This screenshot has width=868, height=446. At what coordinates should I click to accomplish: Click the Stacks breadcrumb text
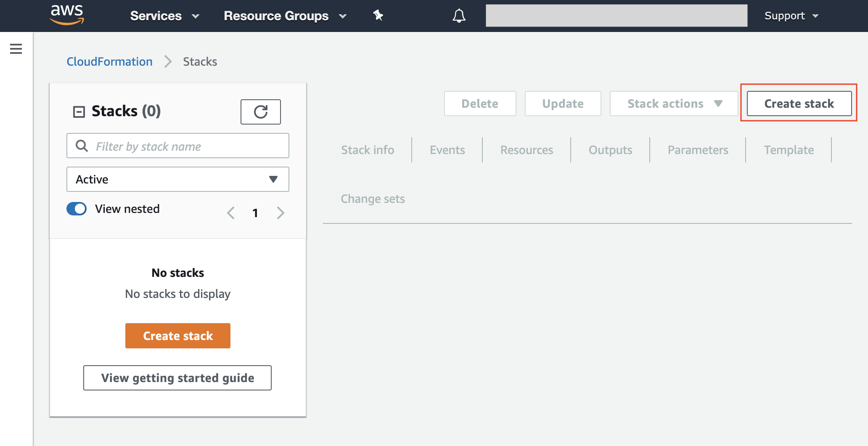click(200, 61)
